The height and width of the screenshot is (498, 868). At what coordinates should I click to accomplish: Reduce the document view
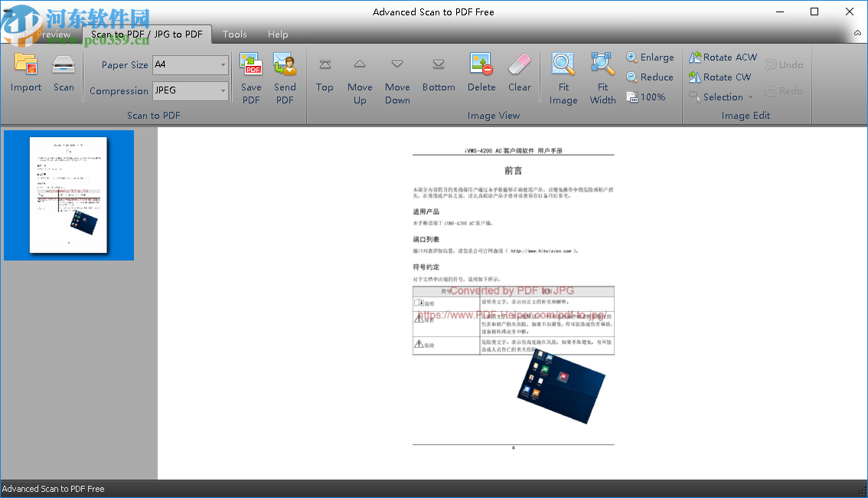pyautogui.click(x=650, y=77)
